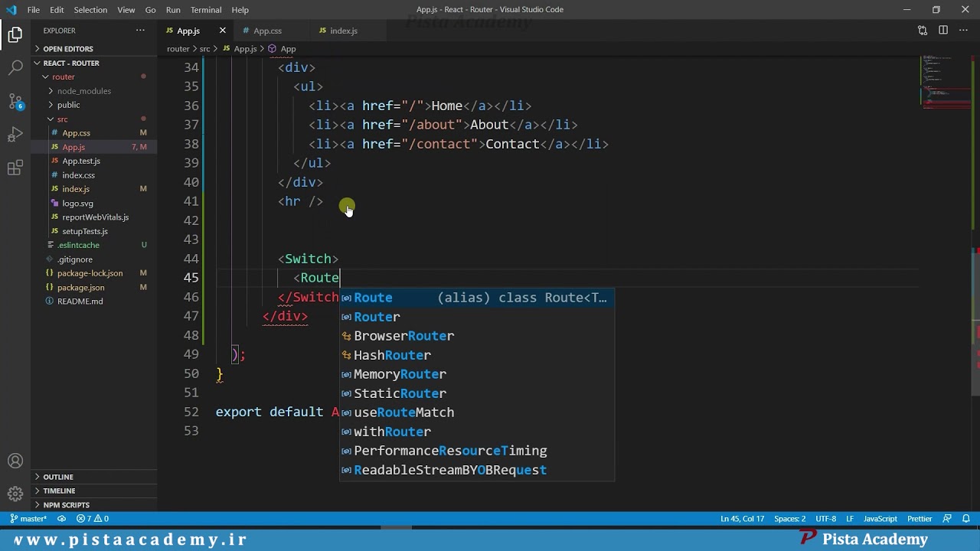This screenshot has width=980, height=551.
Task: Click the Synchronize Changes icon in status bar
Action: tap(62, 519)
